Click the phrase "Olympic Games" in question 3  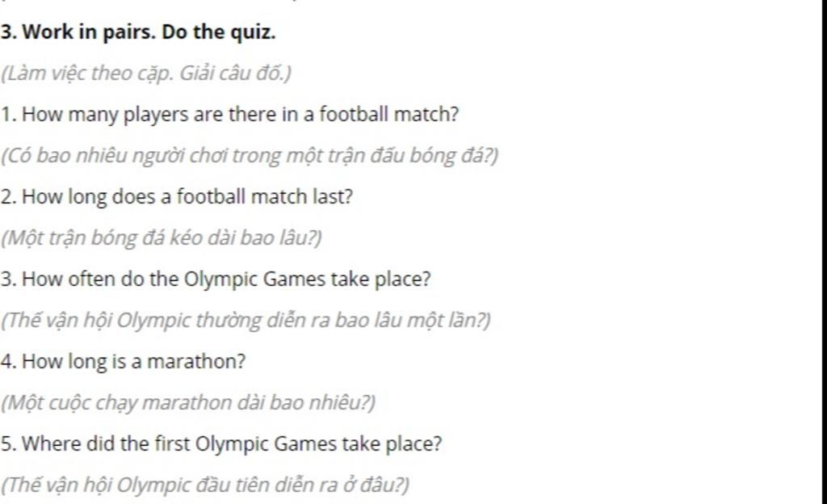click(254, 279)
